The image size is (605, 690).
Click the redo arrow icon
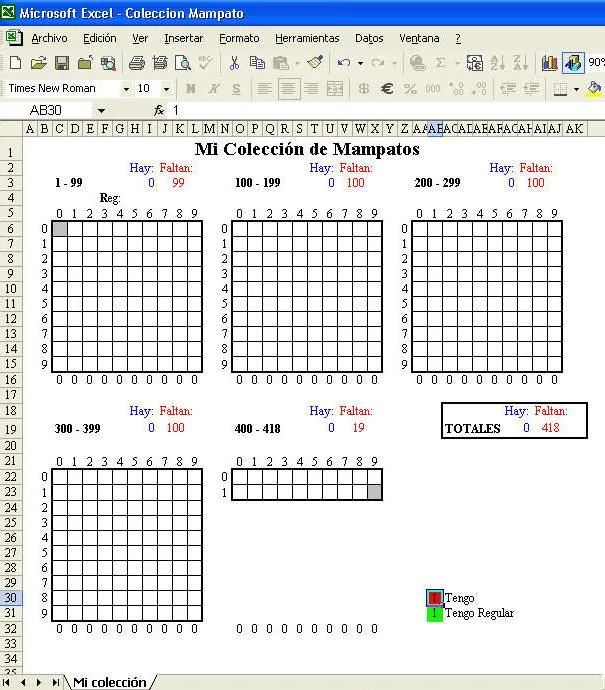pyautogui.click(x=378, y=63)
